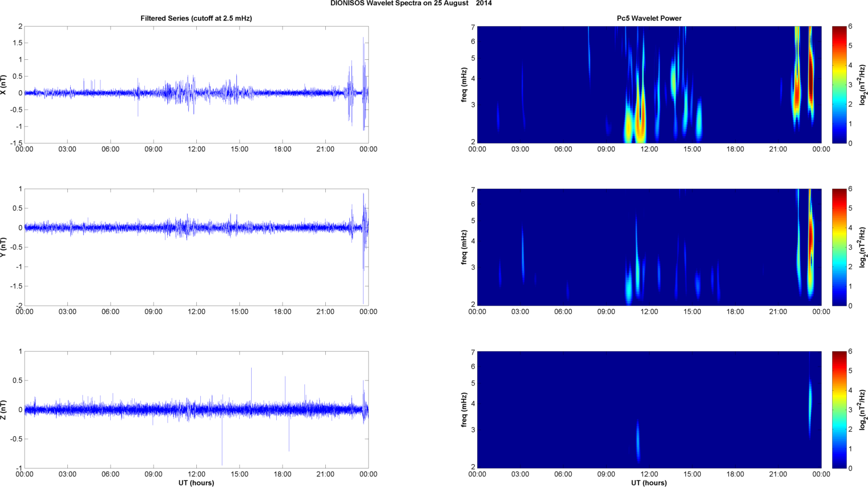Click the '18:00' tick under the bottom wavelet plot
Viewport: 868px width, 487px height.
(x=735, y=474)
